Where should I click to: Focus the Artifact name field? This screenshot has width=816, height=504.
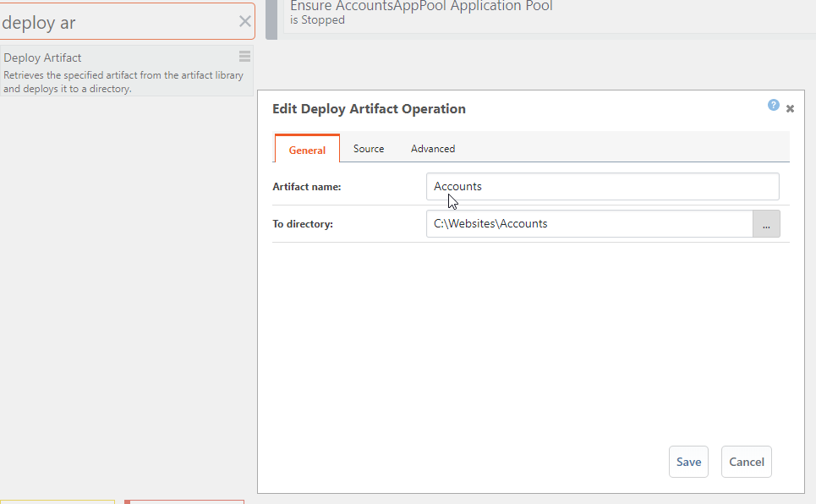(602, 187)
